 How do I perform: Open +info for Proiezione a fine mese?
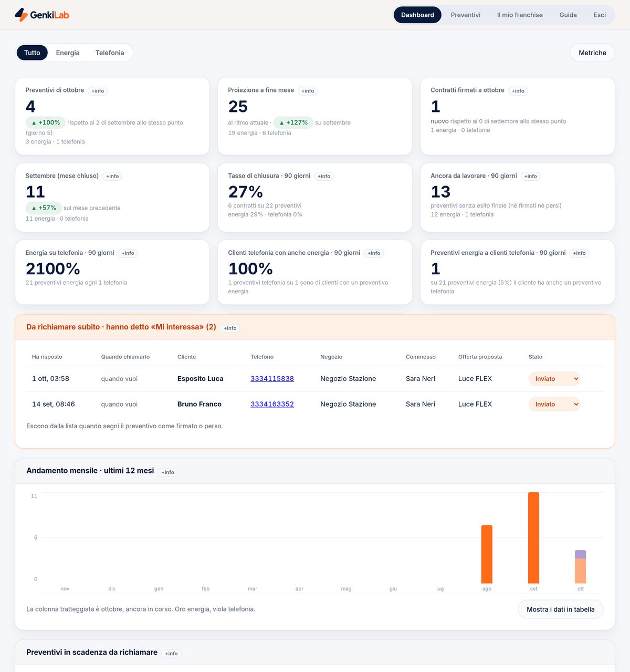[x=308, y=91]
